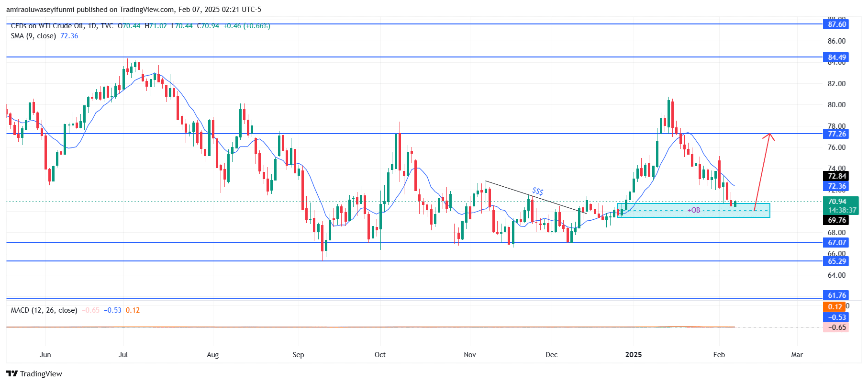Click the black 72.84 price label
The height and width of the screenshot is (384, 868).
point(837,176)
